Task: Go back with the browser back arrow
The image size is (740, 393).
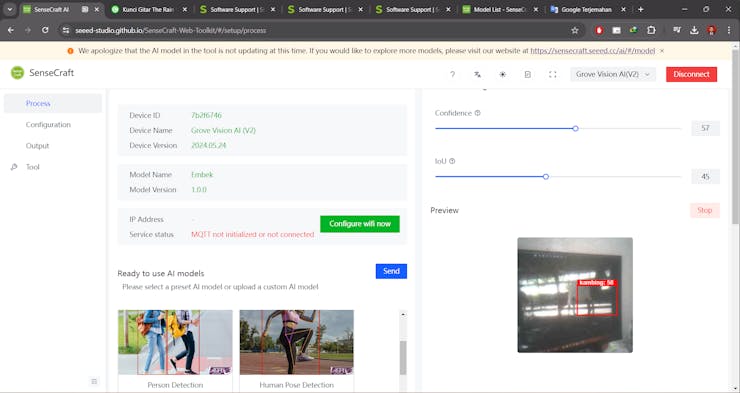Action: coord(10,30)
